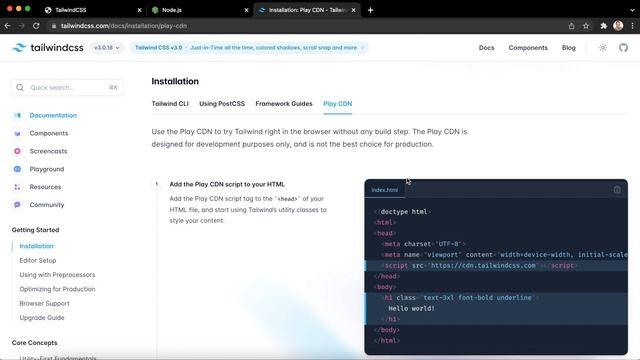
Task: Click the Components sidebar icon
Action: [18, 133]
